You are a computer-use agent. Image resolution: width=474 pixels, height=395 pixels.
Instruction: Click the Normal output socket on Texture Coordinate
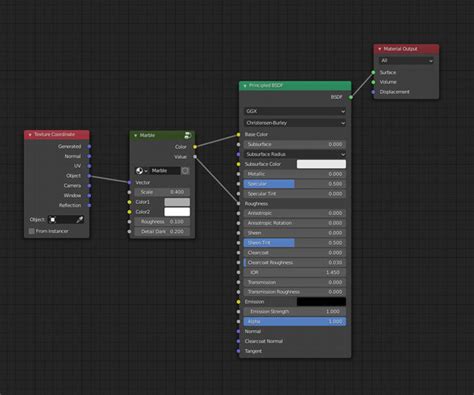point(89,156)
